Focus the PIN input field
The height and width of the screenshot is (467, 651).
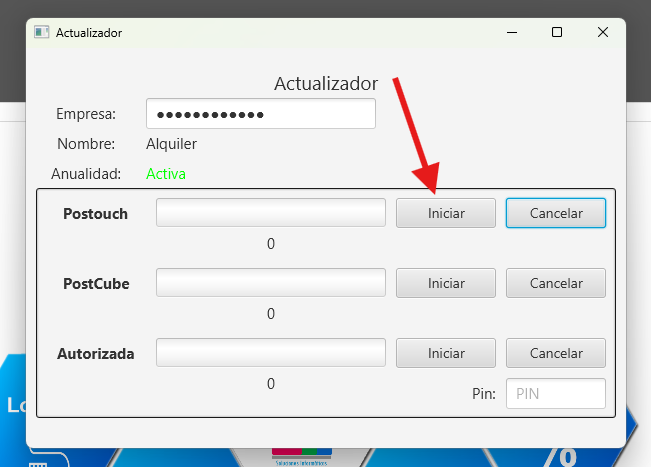(x=555, y=394)
